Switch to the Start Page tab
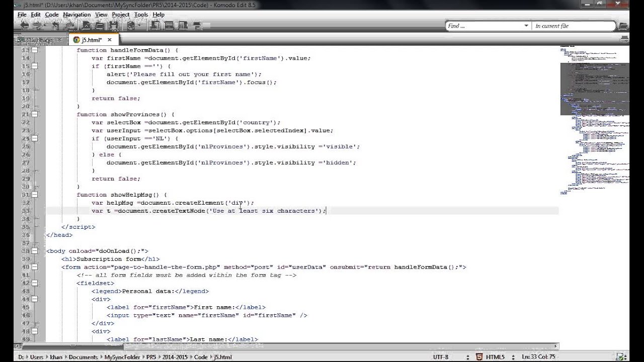This screenshot has width=644, height=362. coord(39,40)
